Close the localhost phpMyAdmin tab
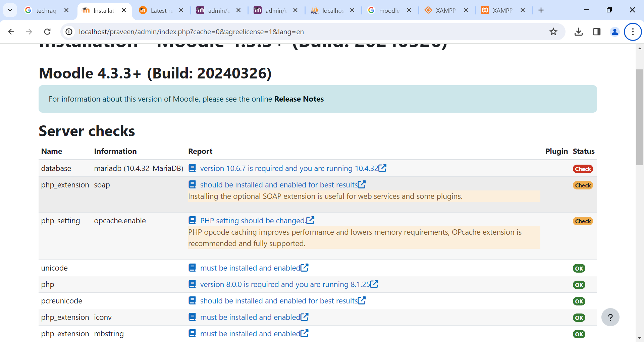644x342 pixels. point(352,10)
